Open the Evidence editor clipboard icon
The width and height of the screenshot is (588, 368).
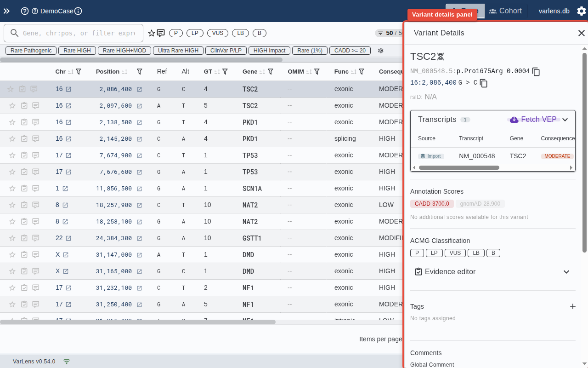click(418, 271)
